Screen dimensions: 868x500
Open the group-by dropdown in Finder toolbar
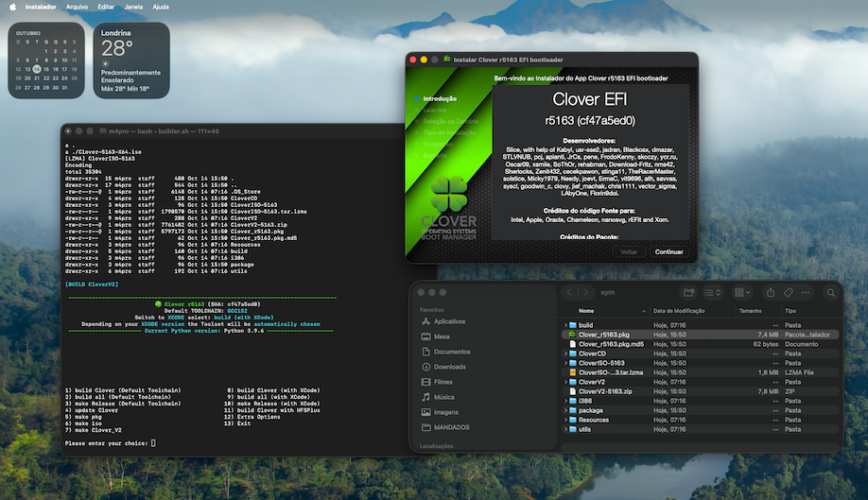[742, 293]
